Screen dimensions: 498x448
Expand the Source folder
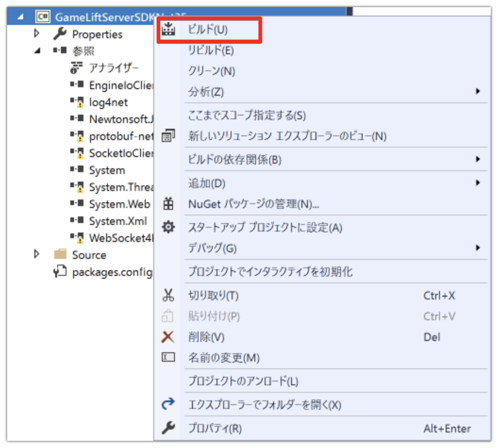click(35, 255)
